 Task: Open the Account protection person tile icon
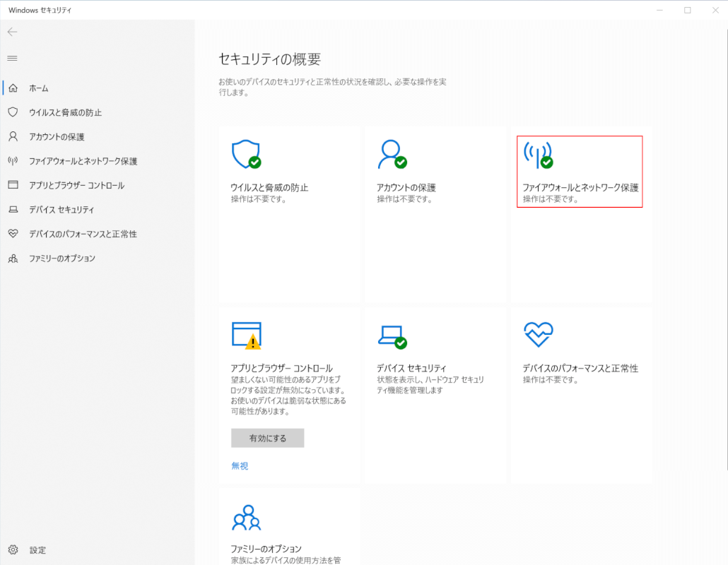392,155
